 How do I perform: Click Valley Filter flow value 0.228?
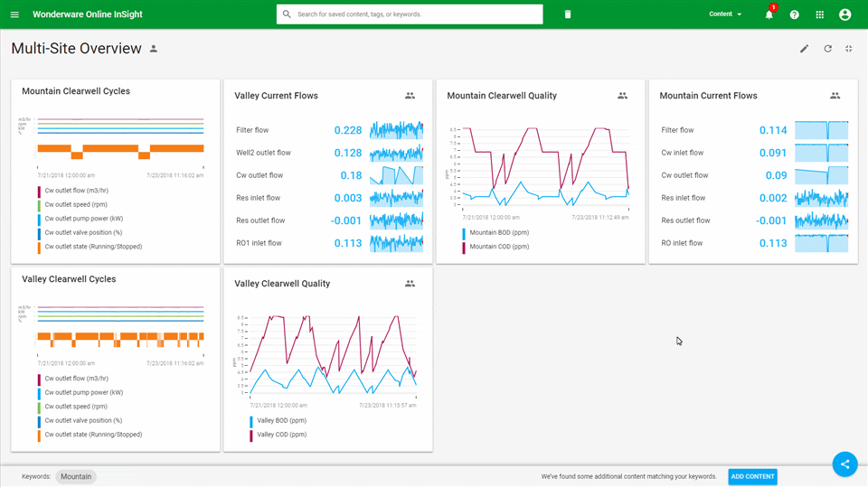[x=347, y=130]
